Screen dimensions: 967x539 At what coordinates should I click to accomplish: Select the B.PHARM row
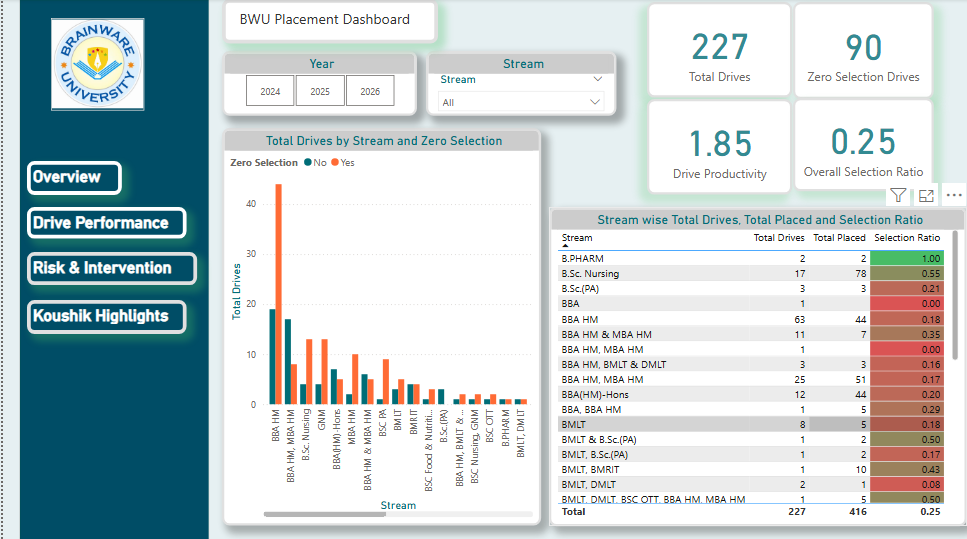pyautogui.click(x=751, y=258)
